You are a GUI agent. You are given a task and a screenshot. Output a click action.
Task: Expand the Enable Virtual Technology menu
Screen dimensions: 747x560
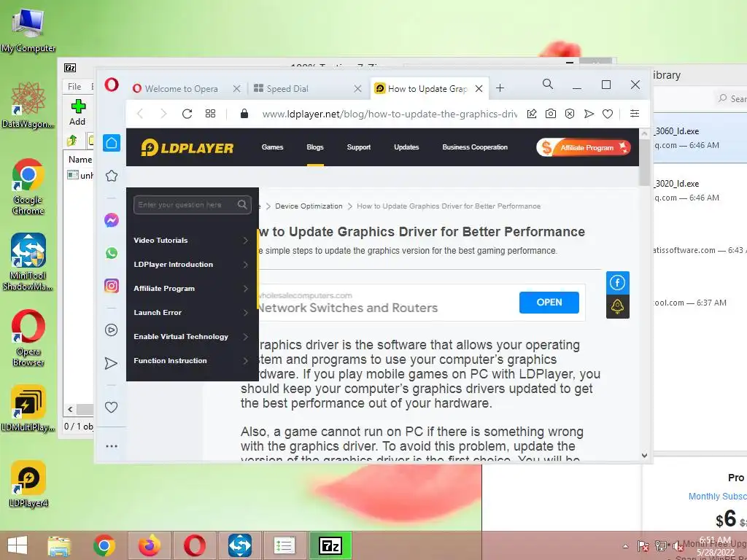(x=193, y=337)
